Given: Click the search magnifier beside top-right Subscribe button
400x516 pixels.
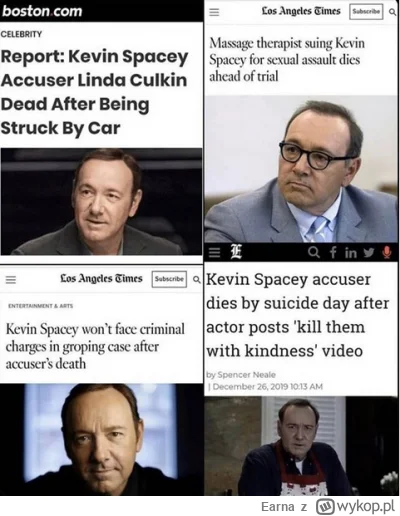Looking at the screenshot, I should [392, 12].
